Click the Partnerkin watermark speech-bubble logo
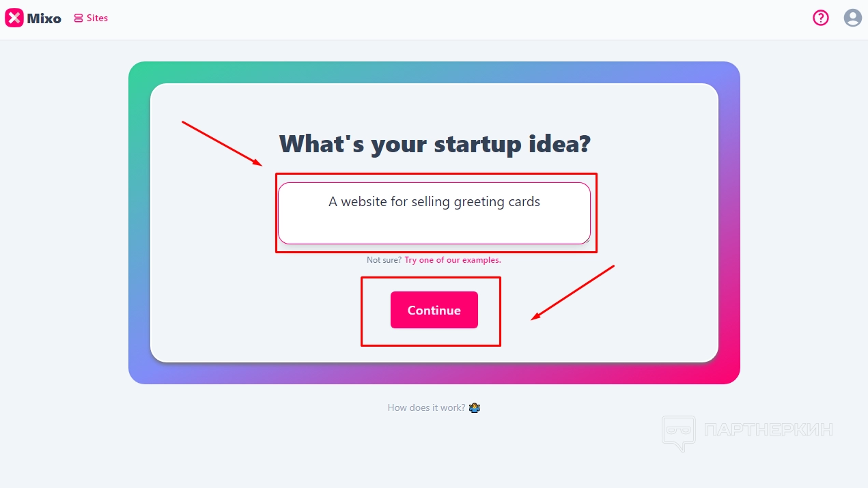868x488 pixels. 677,432
